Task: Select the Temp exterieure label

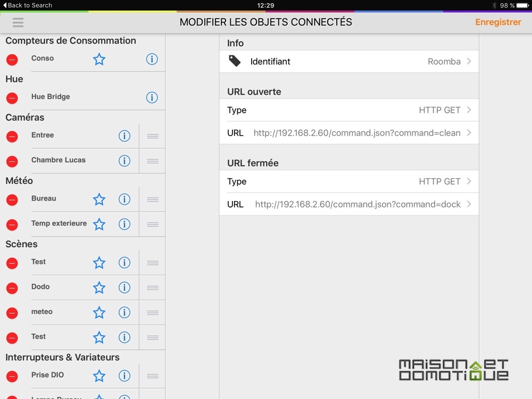Action: click(59, 223)
